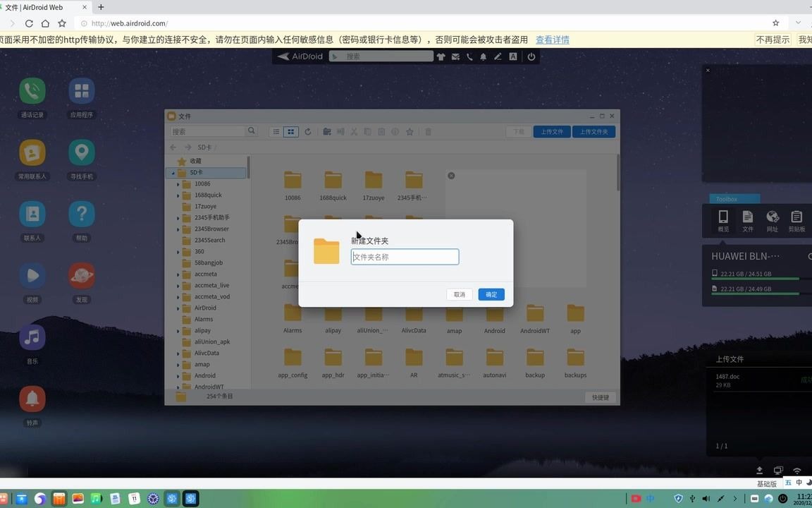The height and width of the screenshot is (508, 812).
Task: Expand the 2345手机助手 tree node
Action: [178, 218]
